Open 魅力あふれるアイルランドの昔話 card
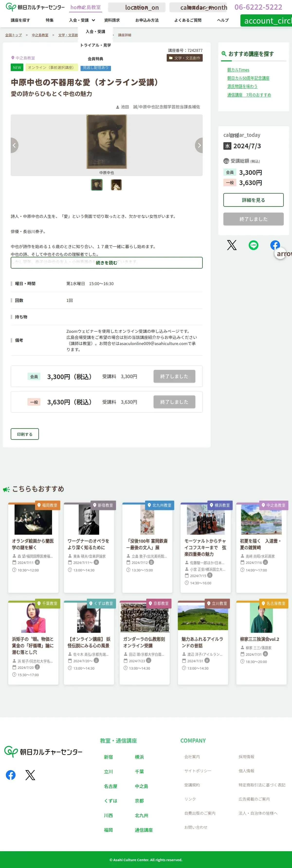Viewport: 292px width, 868px height. 203,643
